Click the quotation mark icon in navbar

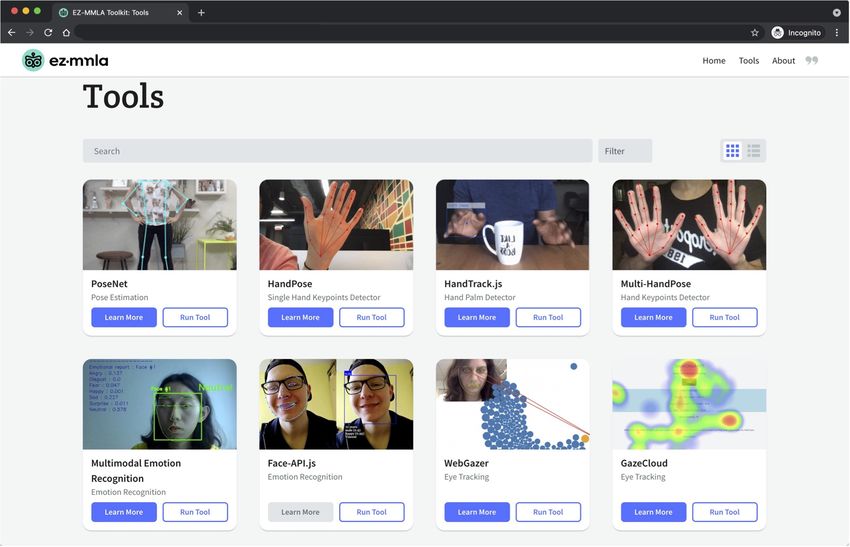[x=812, y=60]
